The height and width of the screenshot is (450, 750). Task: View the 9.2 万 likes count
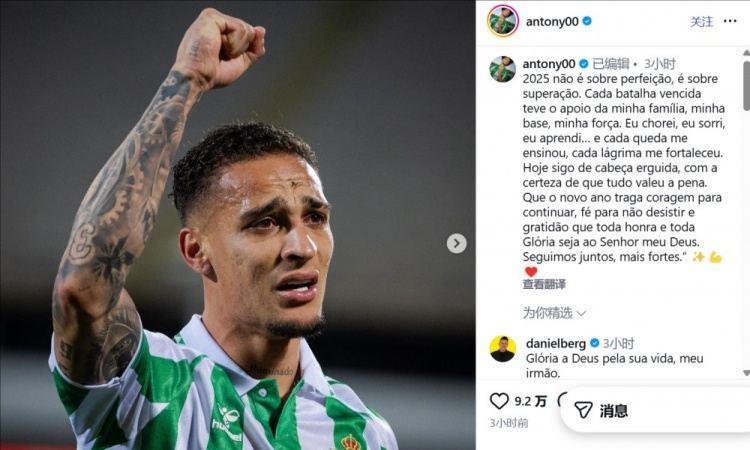tap(530, 401)
